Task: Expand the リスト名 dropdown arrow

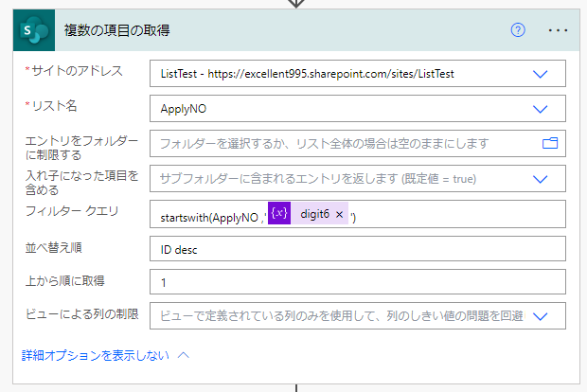Action: tap(542, 108)
